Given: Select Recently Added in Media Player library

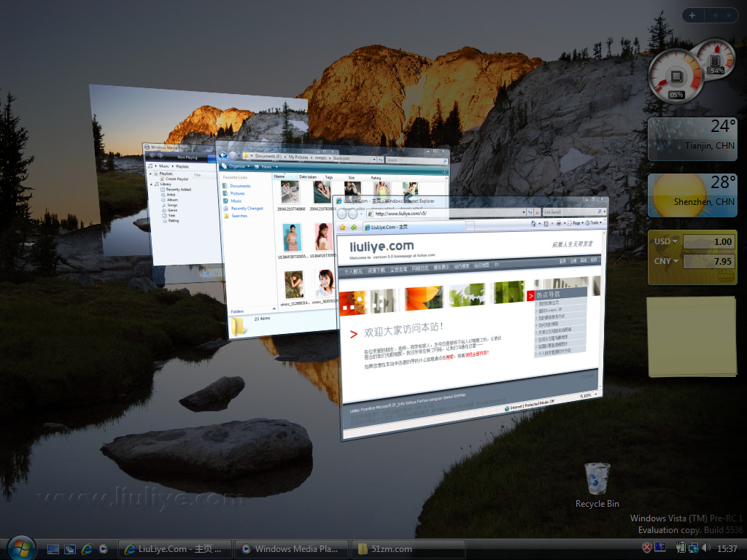Looking at the screenshot, I should [x=175, y=189].
